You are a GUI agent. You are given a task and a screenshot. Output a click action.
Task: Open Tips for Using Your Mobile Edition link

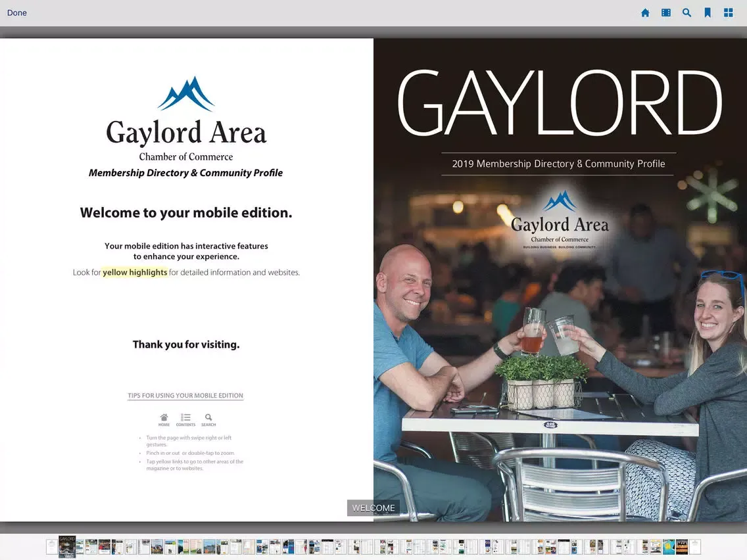pos(185,396)
